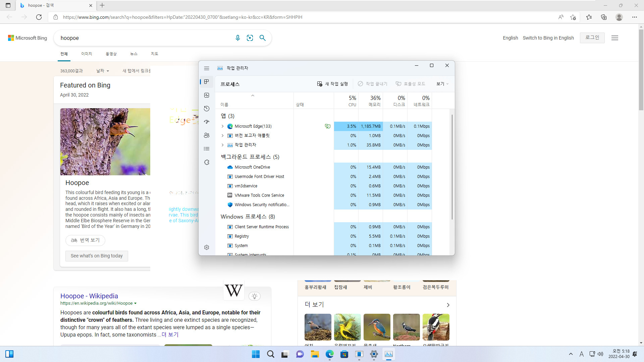The height and width of the screenshot is (362, 644).
Task: Sort processes by CPU column header
Action: (346, 101)
